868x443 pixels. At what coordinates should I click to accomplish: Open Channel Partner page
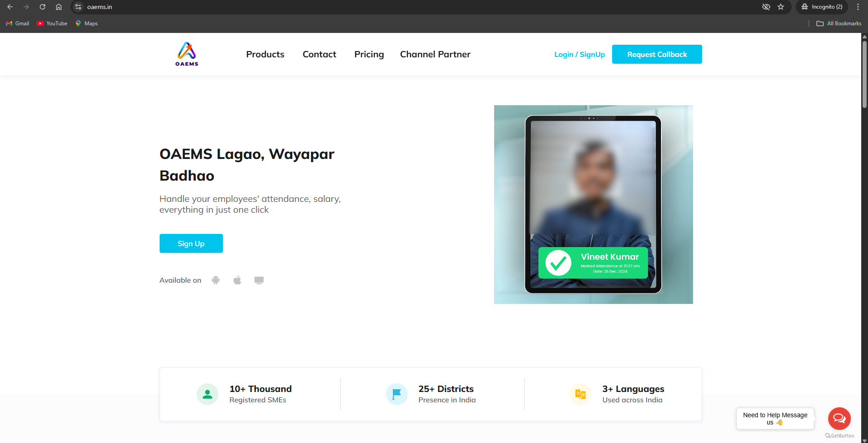pos(435,54)
